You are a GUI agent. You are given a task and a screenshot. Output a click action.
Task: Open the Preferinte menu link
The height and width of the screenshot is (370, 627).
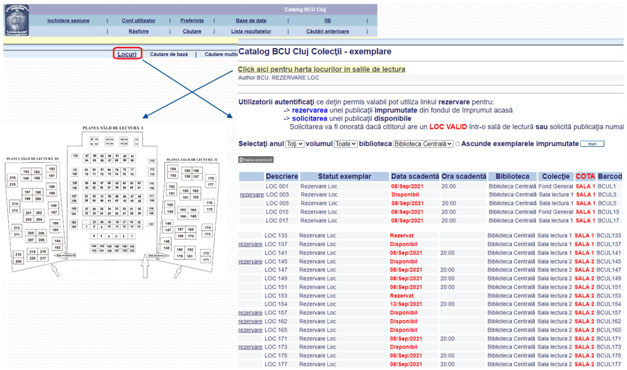pos(192,20)
